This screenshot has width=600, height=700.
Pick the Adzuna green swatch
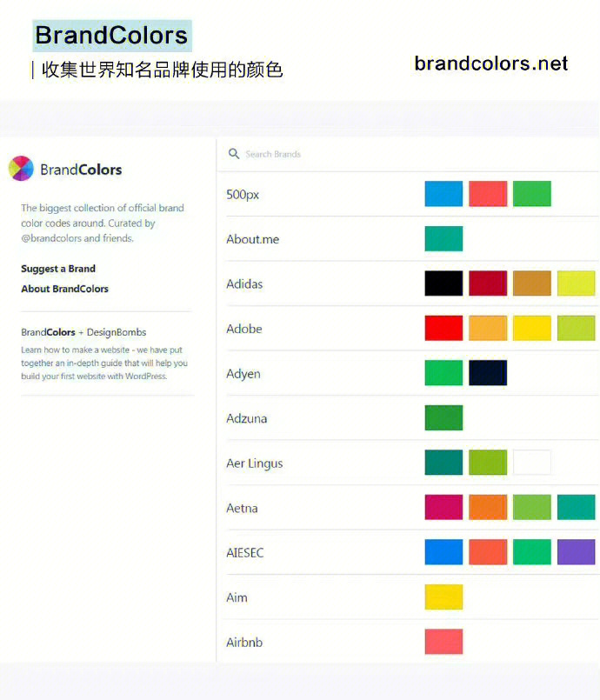click(x=443, y=418)
